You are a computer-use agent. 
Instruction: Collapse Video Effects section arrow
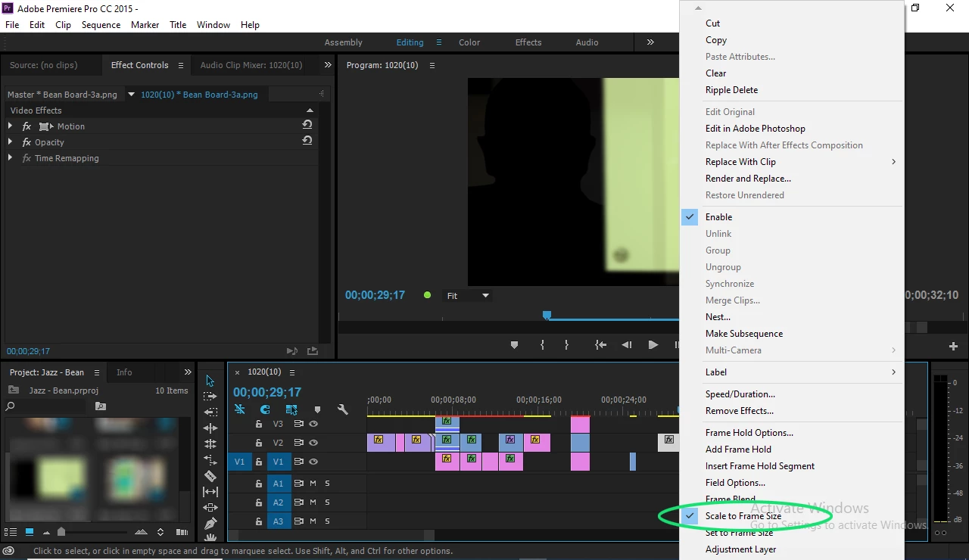click(x=309, y=110)
